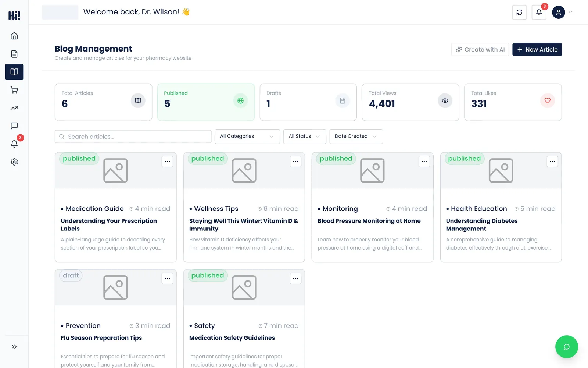This screenshot has height=368, width=588.
Task: Open the All Categories dropdown
Action: [x=247, y=137]
